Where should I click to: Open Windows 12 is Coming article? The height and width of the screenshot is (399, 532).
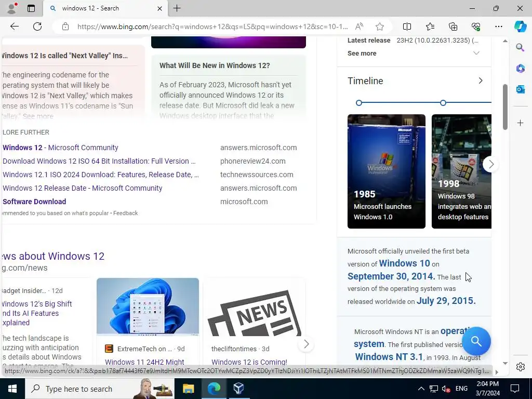(249, 362)
